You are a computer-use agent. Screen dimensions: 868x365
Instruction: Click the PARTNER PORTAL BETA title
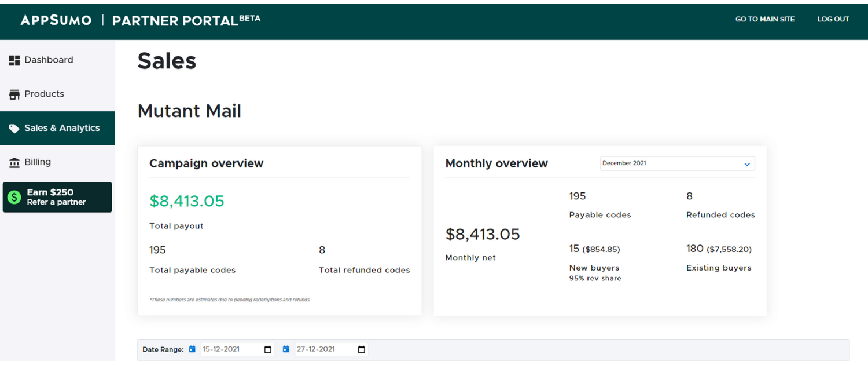point(186,20)
